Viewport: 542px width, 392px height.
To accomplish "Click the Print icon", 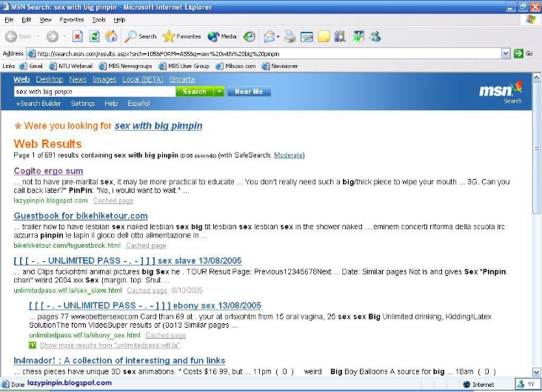I will click(x=290, y=36).
